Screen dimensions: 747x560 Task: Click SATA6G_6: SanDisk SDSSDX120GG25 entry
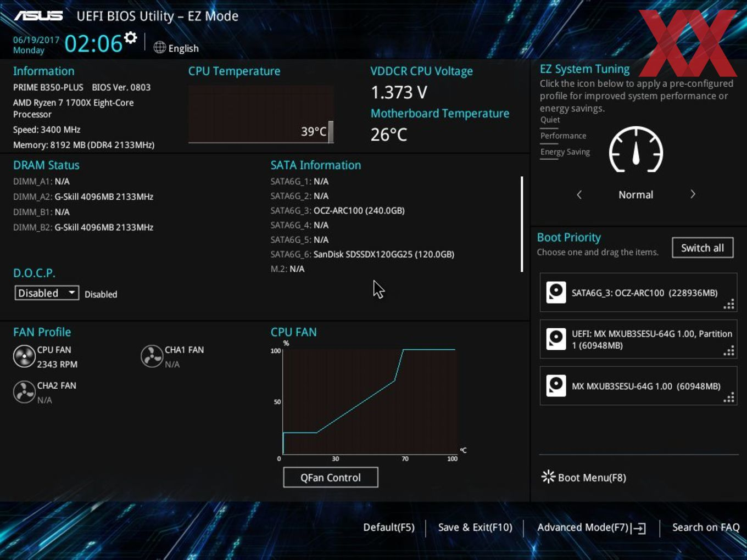pos(362,254)
